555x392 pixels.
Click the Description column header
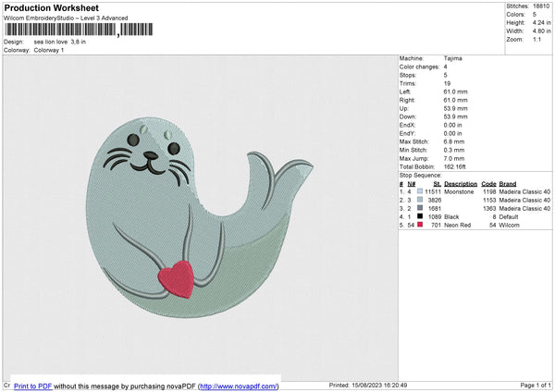point(461,183)
